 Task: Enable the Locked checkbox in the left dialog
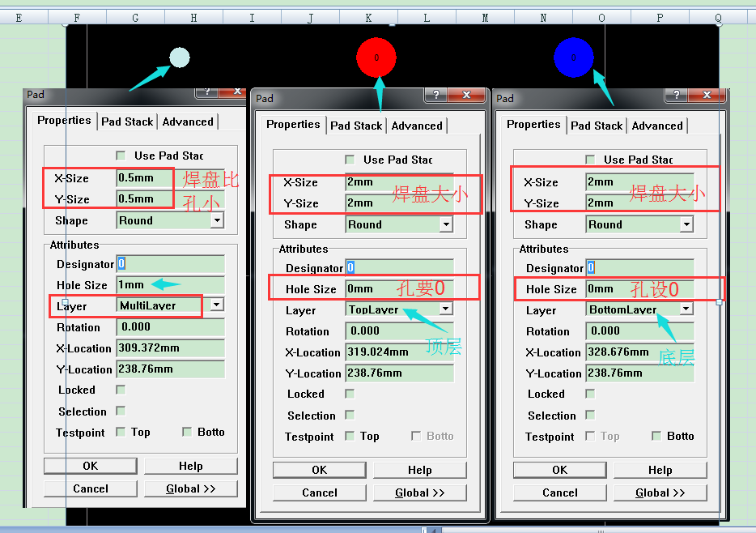(x=121, y=390)
